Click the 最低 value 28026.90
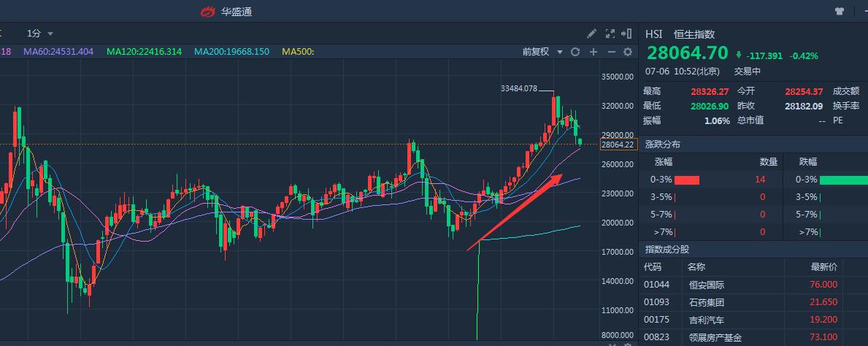 pos(710,106)
